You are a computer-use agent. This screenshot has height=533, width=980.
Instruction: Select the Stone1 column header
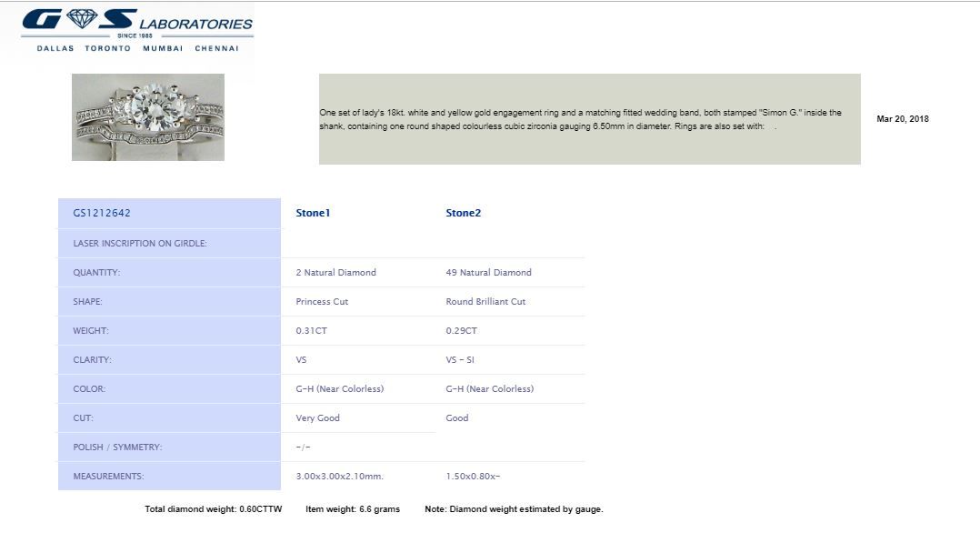(x=313, y=213)
